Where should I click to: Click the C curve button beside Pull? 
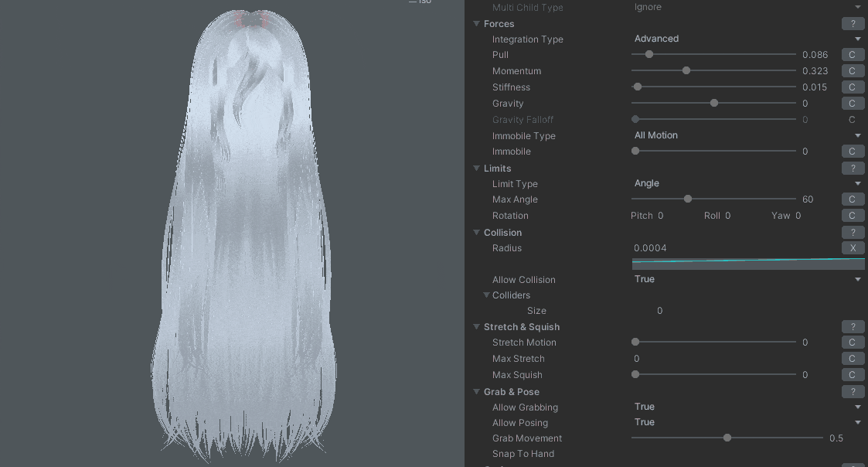pos(853,55)
